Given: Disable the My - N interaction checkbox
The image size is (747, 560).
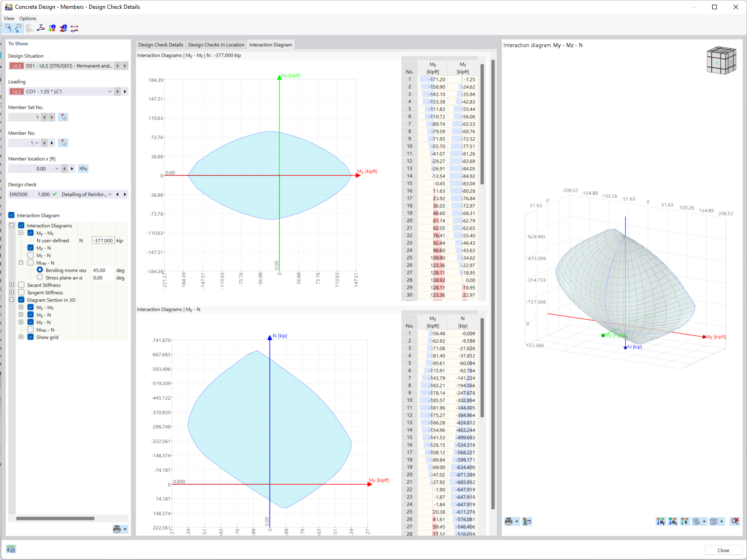Looking at the screenshot, I should click(30, 248).
